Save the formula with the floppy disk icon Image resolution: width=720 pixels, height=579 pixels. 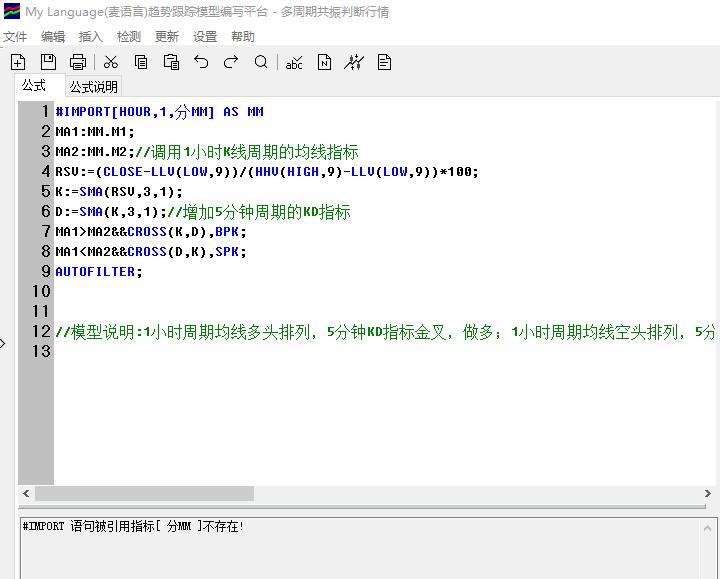pos(48,62)
